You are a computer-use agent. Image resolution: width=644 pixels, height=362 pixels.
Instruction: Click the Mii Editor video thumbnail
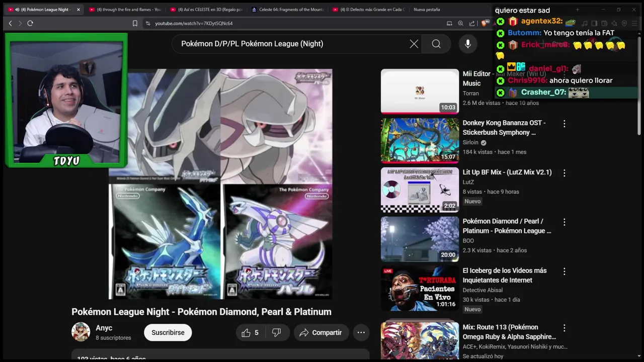pos(420,91)
